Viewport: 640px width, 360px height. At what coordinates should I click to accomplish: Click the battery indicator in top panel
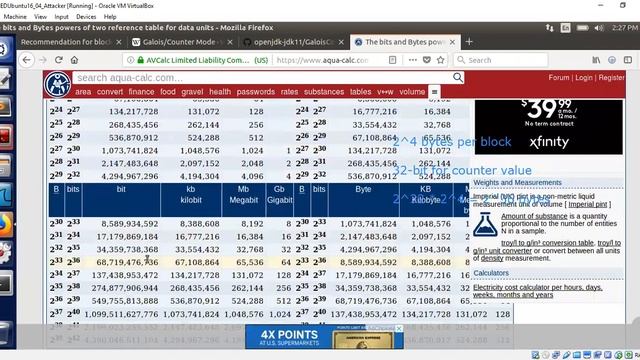pos(582,28)
